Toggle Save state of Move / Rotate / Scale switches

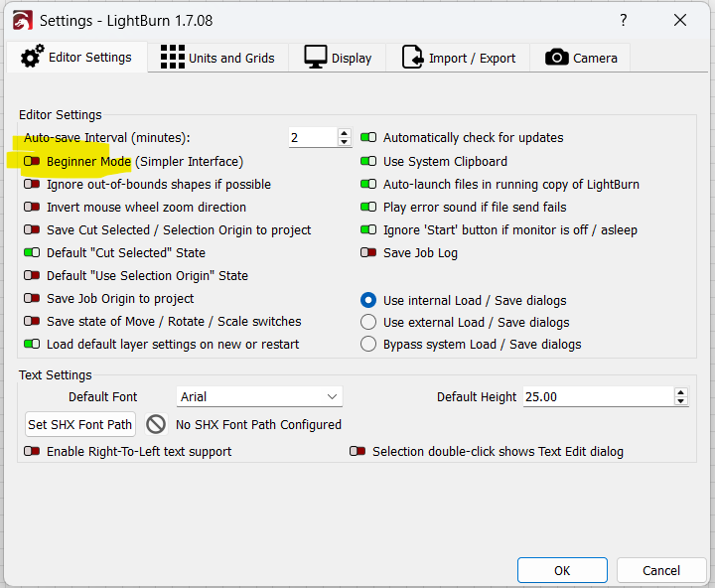(x=32, y=321)
